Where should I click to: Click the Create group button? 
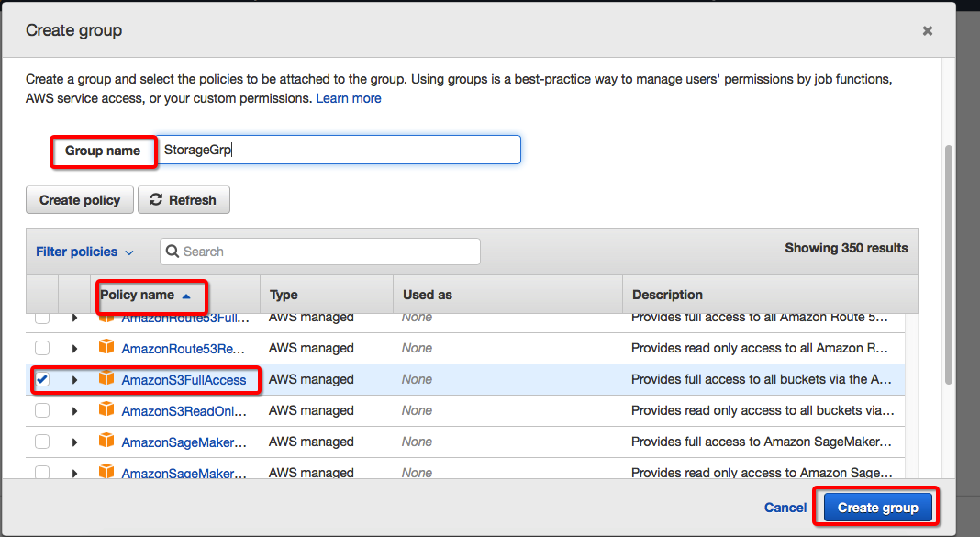click(877, 508)
